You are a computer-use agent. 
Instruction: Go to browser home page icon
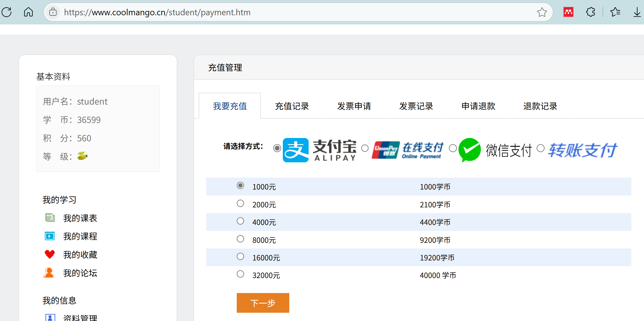point(28,12)
